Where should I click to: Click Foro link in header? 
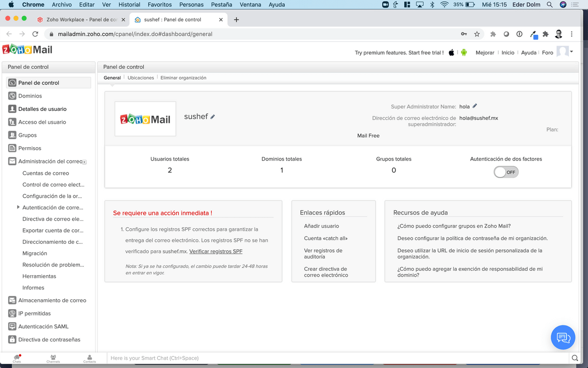[547, 53]
